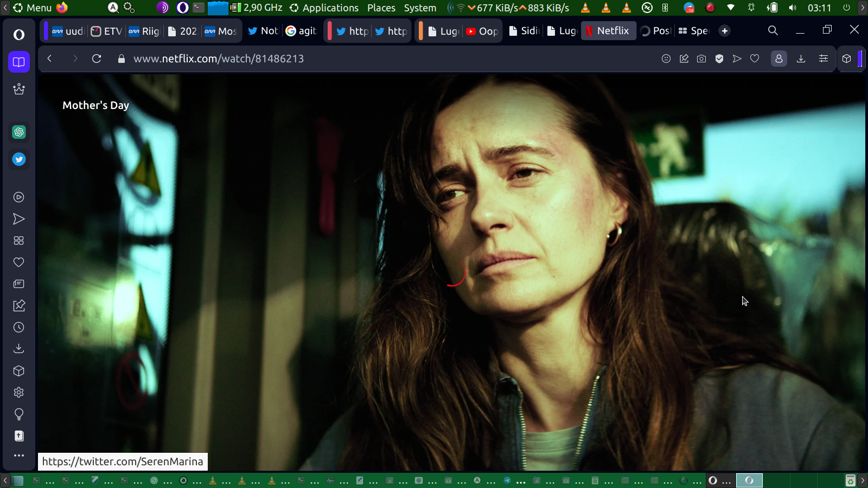868x488 pixels.
Task: Open Pinboards from the sidebar
Action: point(19,306)
